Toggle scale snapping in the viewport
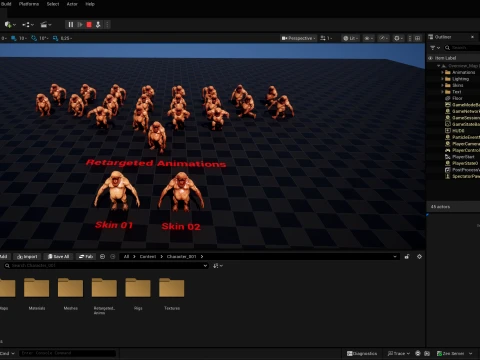This screenshot has height=360, width=480. point(55,38)
